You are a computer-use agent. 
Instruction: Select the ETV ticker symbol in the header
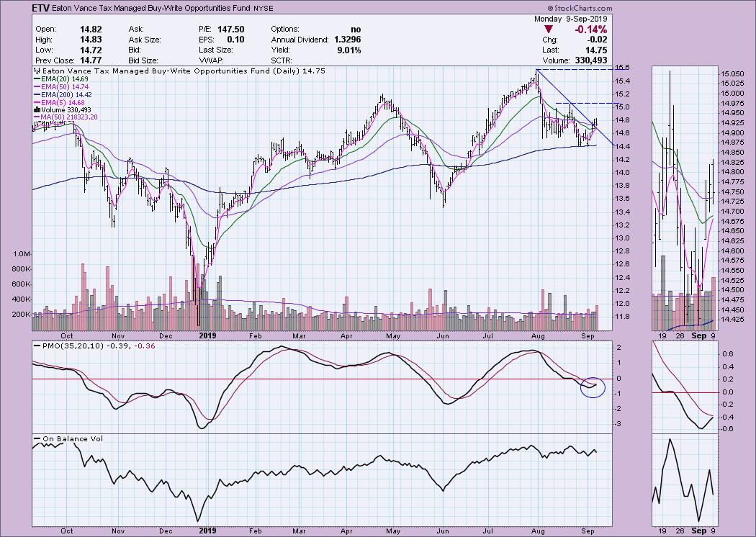tap(40, 8)
